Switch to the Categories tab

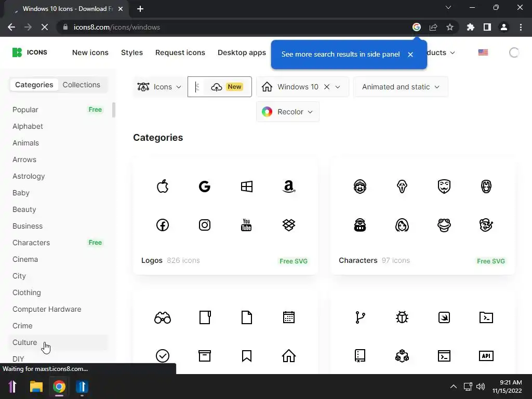[x=34, y=85]
